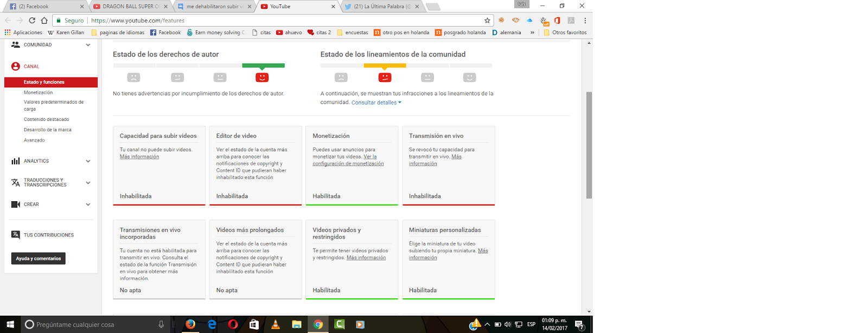The width and height of the screenshot is (868, 333).
Task: Open Valores predeterminados de carga
Action: pos(54,105)
